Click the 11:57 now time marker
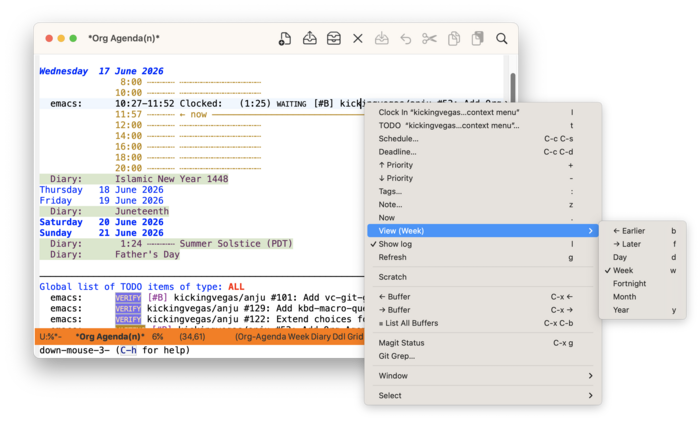Screen dimensions: 700x421 tap(129, 114)
